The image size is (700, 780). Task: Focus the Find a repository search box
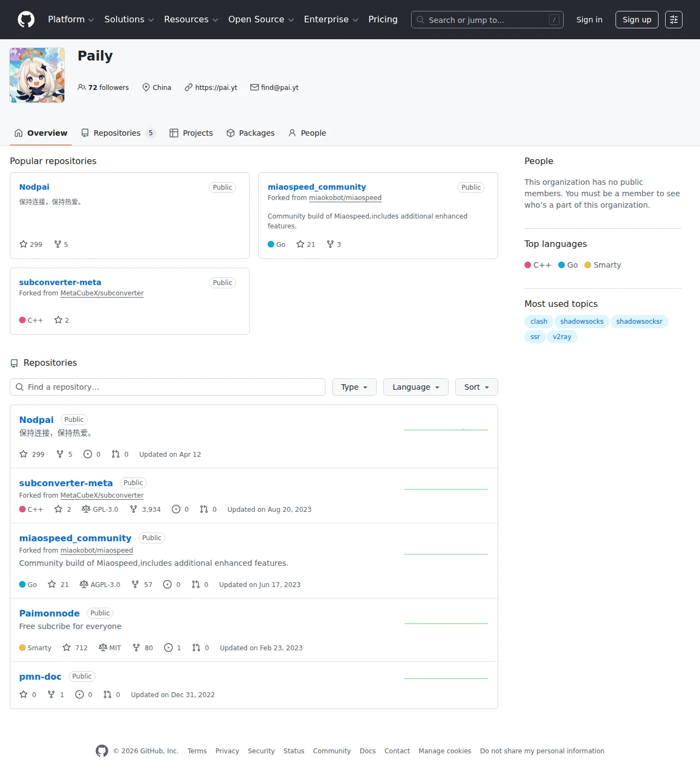point(167,387)
